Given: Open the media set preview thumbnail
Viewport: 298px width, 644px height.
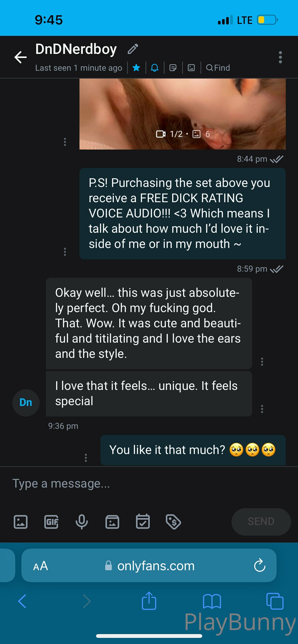Looking at the screenshot, I should click(182, 114).
